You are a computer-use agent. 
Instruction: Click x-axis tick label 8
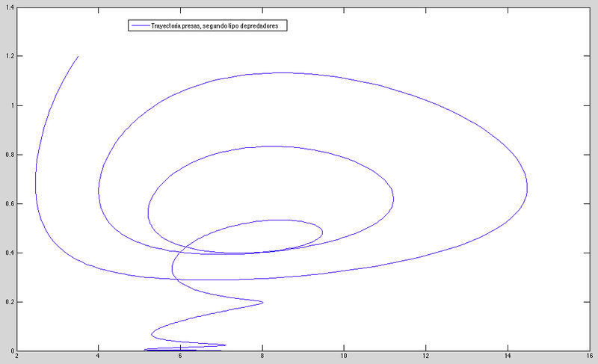coord(262,357)
